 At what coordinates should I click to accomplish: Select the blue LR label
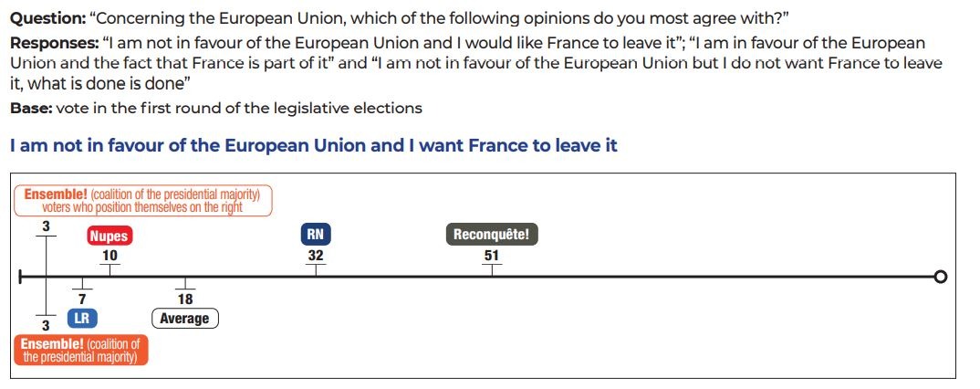point(82,318)
